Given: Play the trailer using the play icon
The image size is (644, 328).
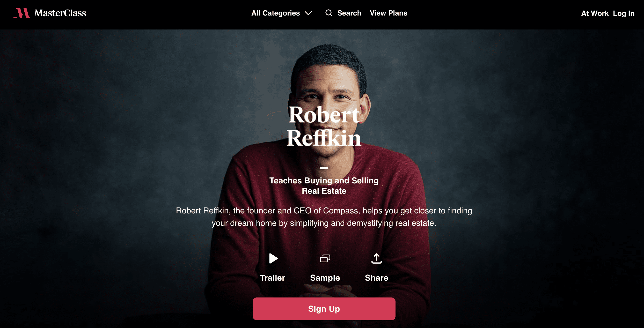Looking at the screenshot, I should tap(273, 258).
